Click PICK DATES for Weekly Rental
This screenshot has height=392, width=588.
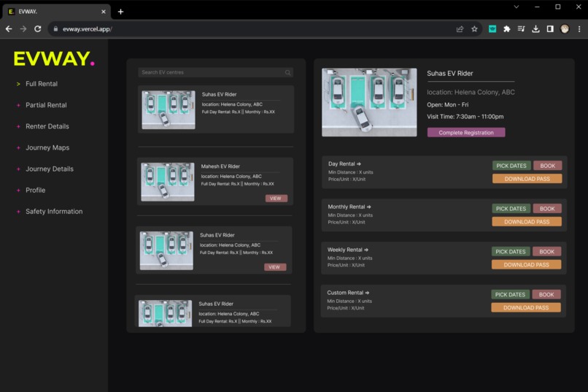(511, 252)
